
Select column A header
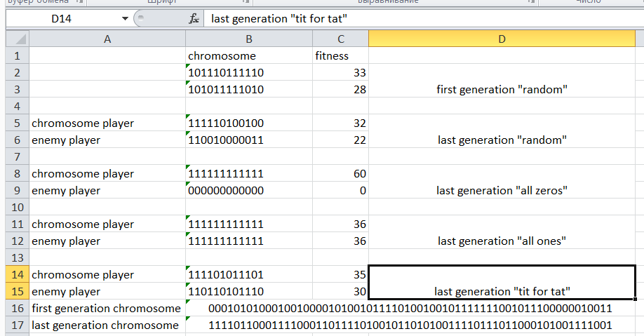(x=107, y=40)
